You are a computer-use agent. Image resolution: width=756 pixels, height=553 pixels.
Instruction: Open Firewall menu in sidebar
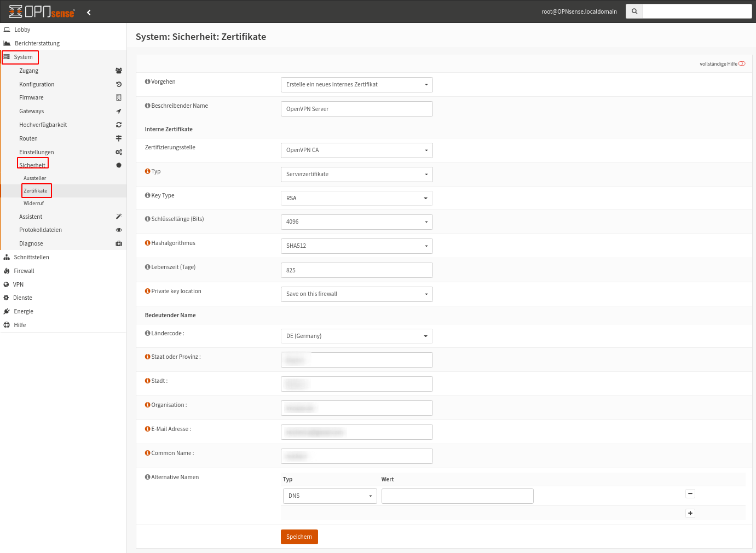(24, 271)
